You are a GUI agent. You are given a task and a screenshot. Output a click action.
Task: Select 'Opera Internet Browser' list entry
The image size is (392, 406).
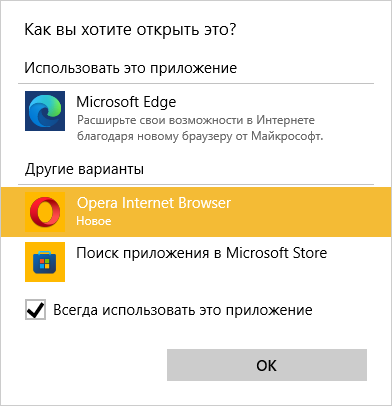coord(196,212)
